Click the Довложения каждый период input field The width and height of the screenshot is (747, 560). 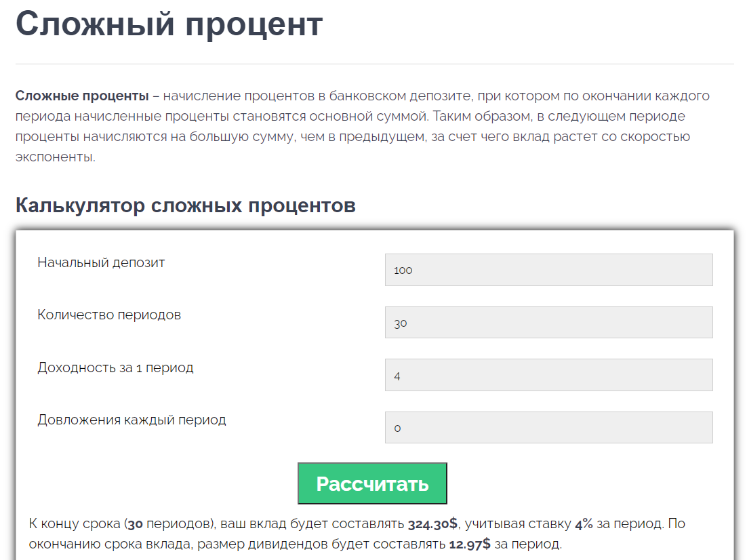548,428
